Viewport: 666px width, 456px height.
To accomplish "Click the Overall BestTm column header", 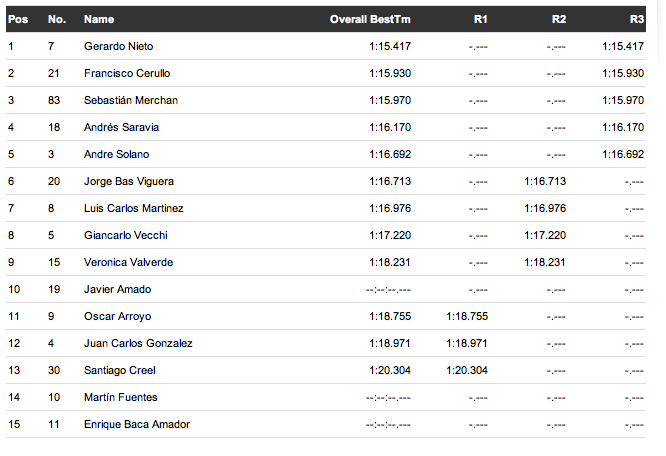I will tap(370, 19).
